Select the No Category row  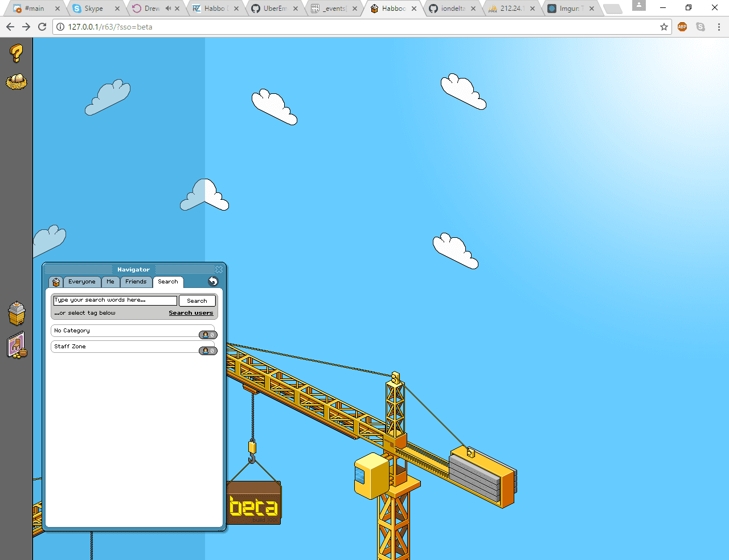[133, 331]
